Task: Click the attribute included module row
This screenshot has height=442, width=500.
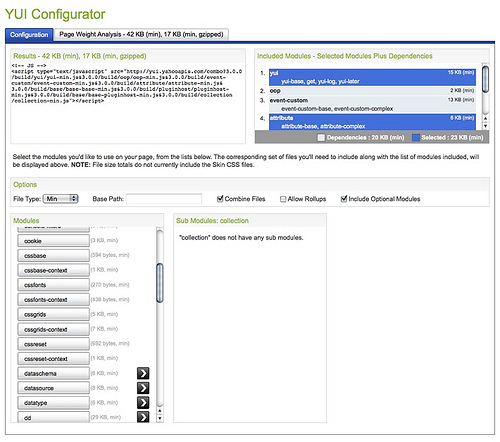Action: coord(372,122)
